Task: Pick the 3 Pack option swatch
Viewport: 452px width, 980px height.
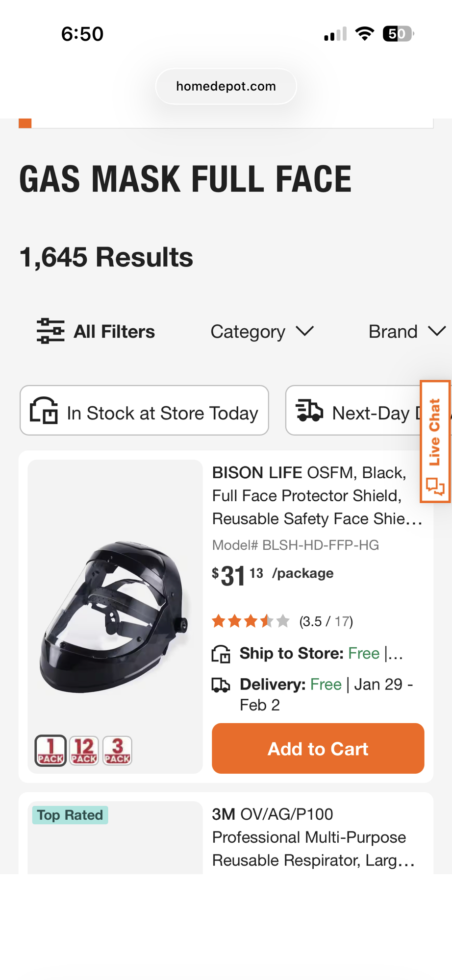Action: tap(117, 750)
